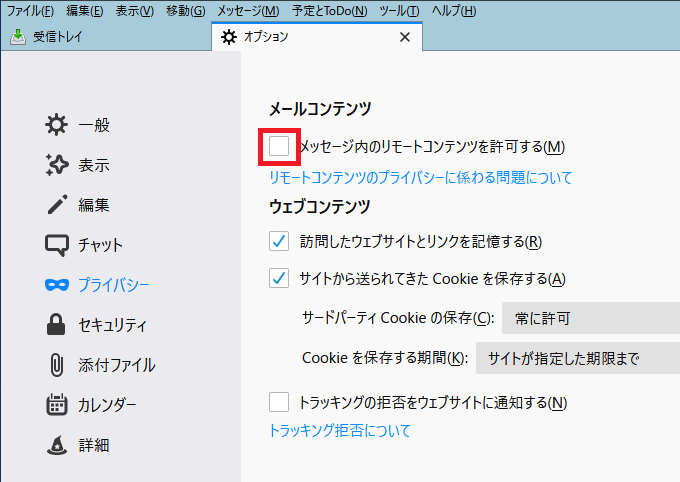Switch to the 受信トレイ tab
Screen dimensions: 680x482
click(106, 37)
